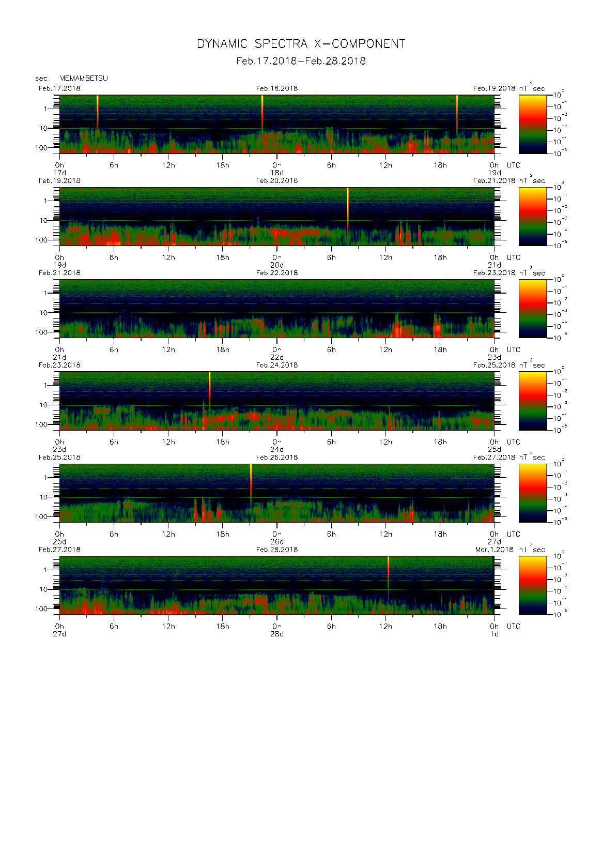This screenshot has width=602, height=868.
Task: Click the "sec" period axis unit label
Action: click(x=41, y=79)
